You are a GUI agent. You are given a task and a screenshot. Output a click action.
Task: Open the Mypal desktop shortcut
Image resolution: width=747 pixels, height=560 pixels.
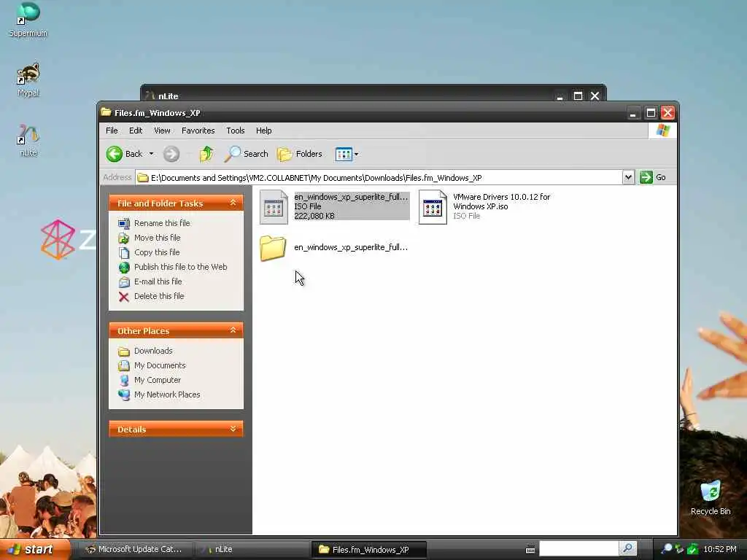point(28,79)
